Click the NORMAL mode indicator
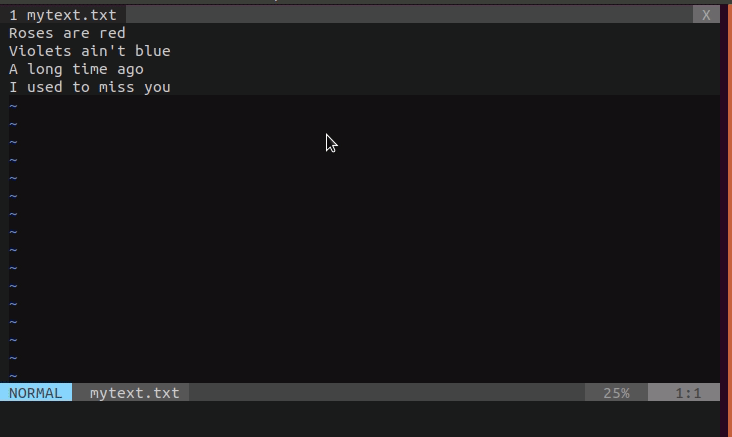The height and width of the screenshot is (437, 732). pos(35,393)
